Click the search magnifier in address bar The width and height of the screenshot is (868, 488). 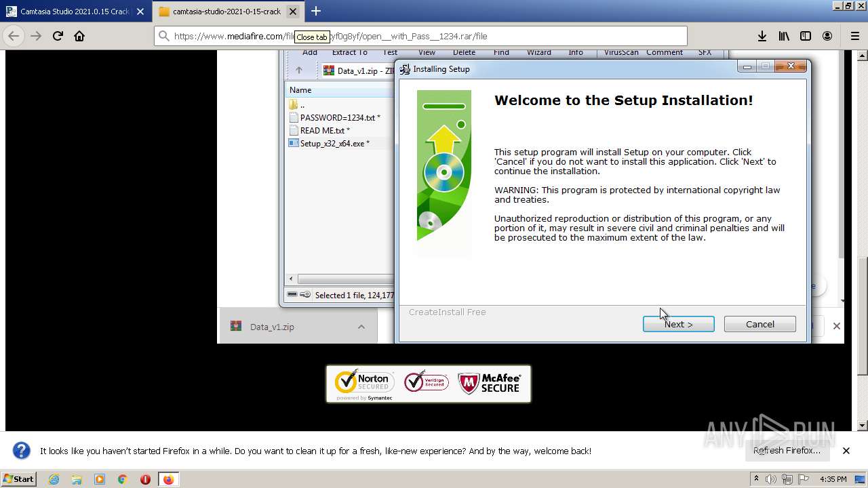[163, 36]
